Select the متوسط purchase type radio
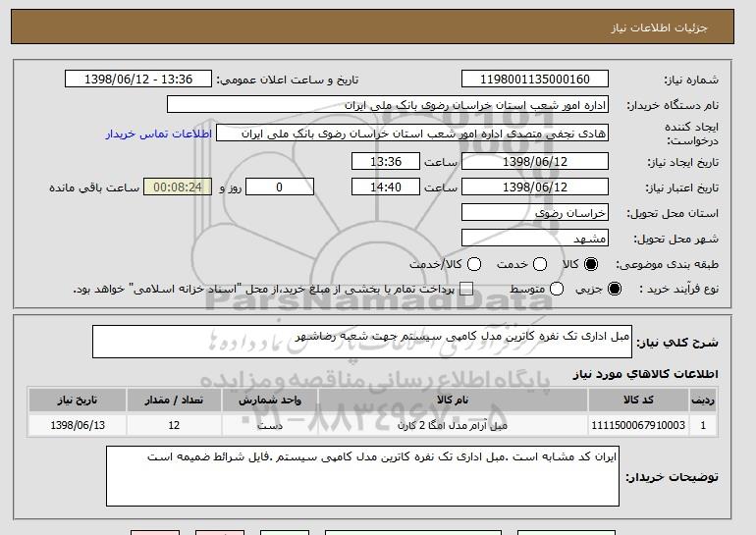 557,289
